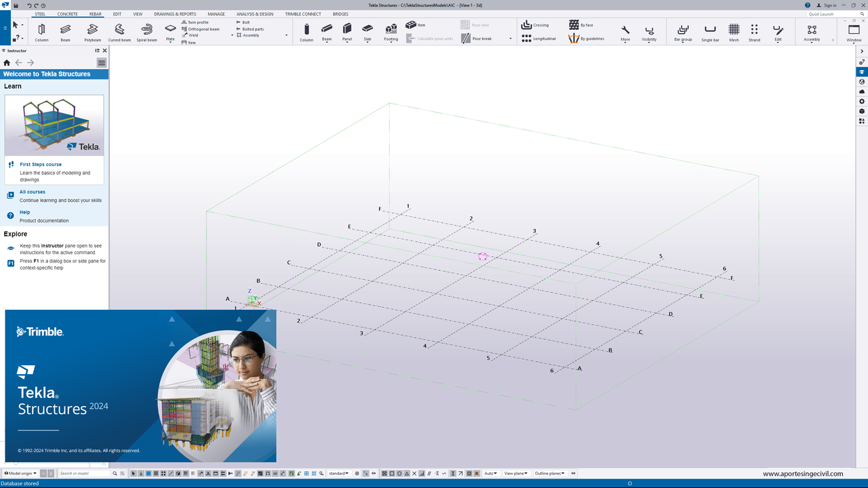Image resolution: width=868 pixels, height=488 pixels.
Task: Click Sign in
Action: pos(827,5)
